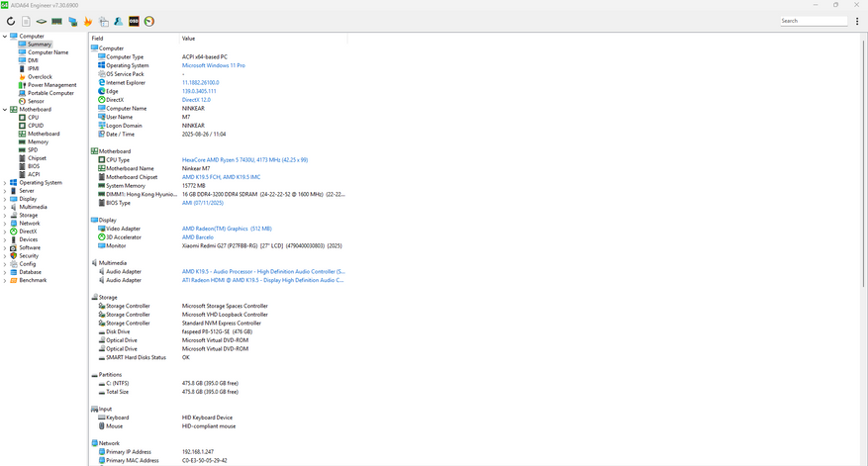Open the Microsoft Windows 11 Pro link
868x466 pixels.
(x=214, y=65)
